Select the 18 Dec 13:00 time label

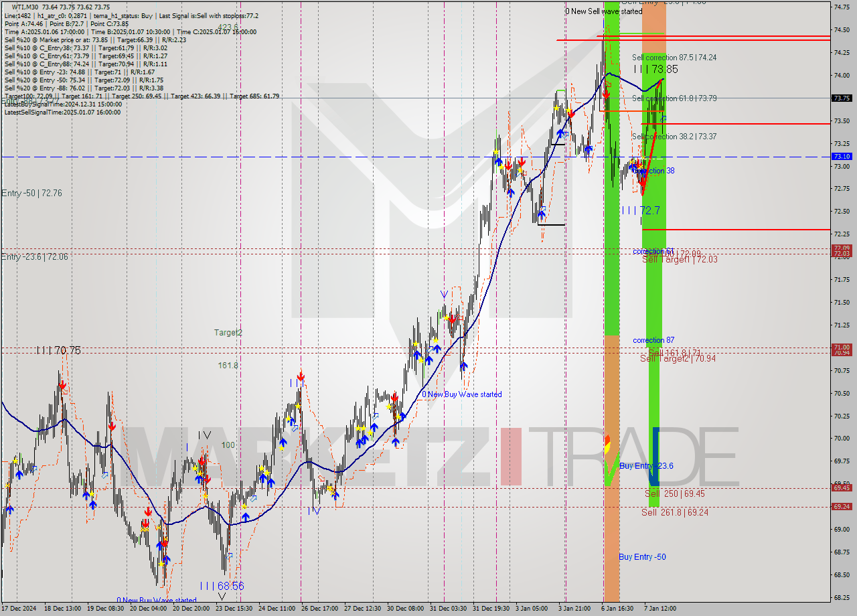point(62,609)
